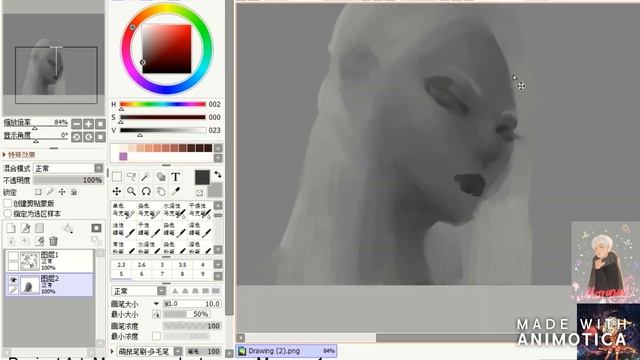The image size is (640, 360).
Task: Swap foreground and background colors
Action: point(218,175)
